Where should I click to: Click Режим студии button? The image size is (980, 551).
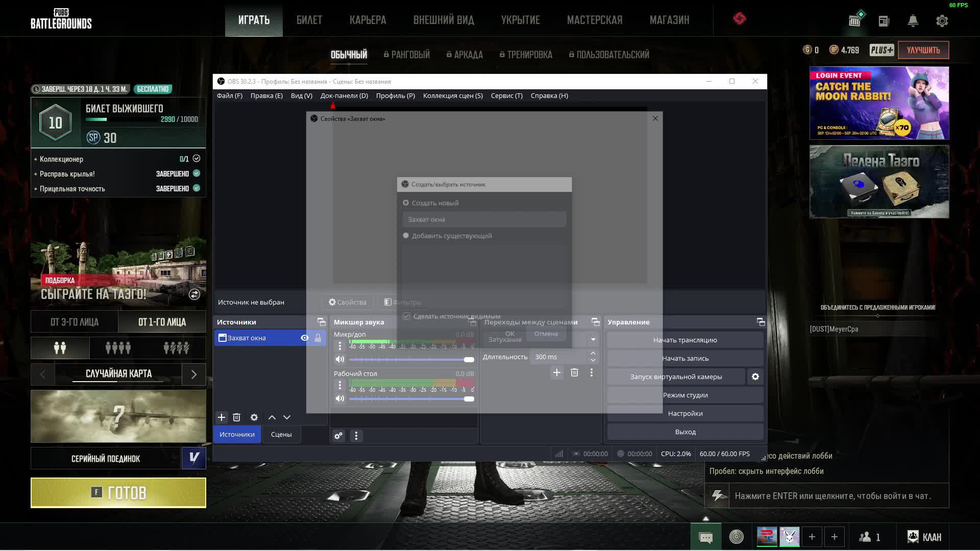[x=685, y=395]
